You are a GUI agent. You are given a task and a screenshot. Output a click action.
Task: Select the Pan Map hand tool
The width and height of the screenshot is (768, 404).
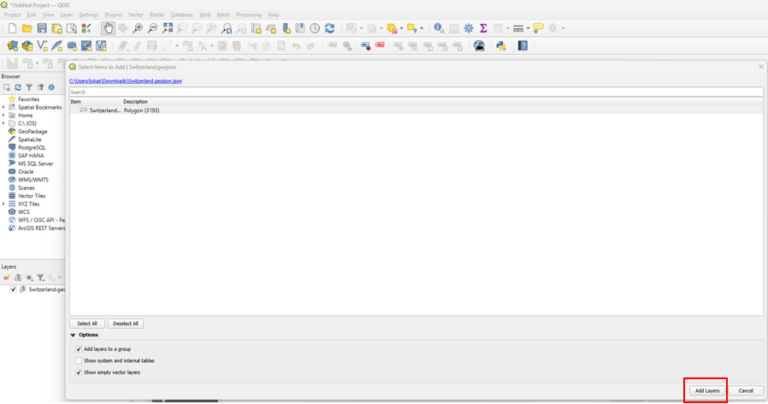pyautogui.click(x=108, y=28)
